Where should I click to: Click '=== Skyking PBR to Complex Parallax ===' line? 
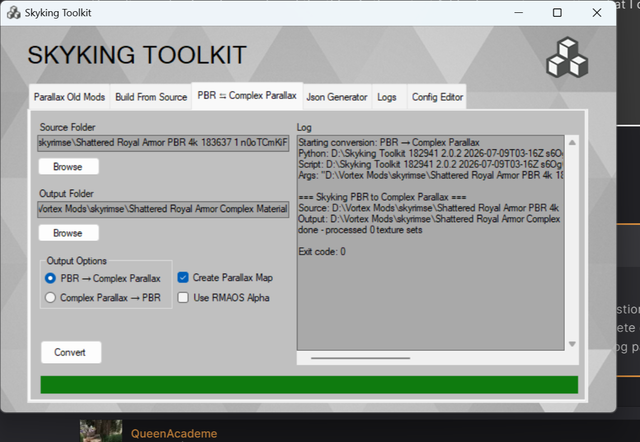[x=382, y=197]
